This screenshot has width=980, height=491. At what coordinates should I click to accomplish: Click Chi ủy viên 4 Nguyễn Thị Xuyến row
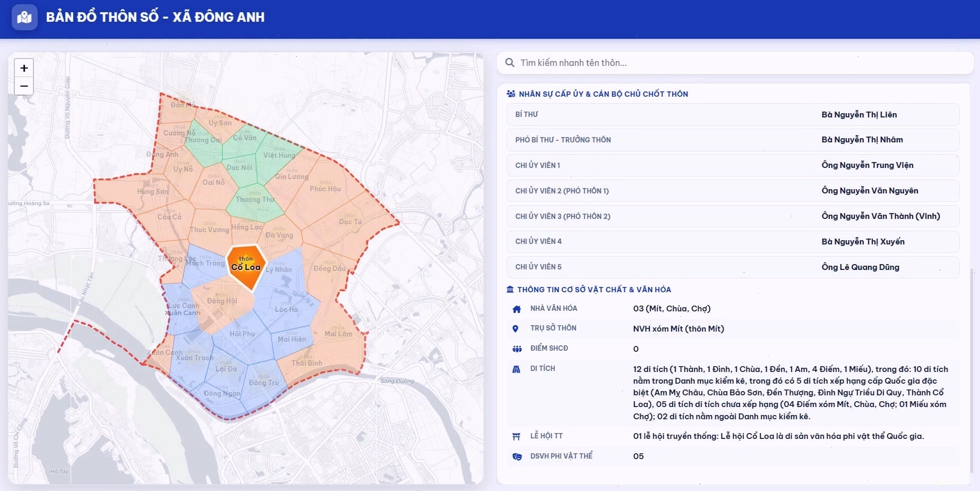tap(733, 242)
